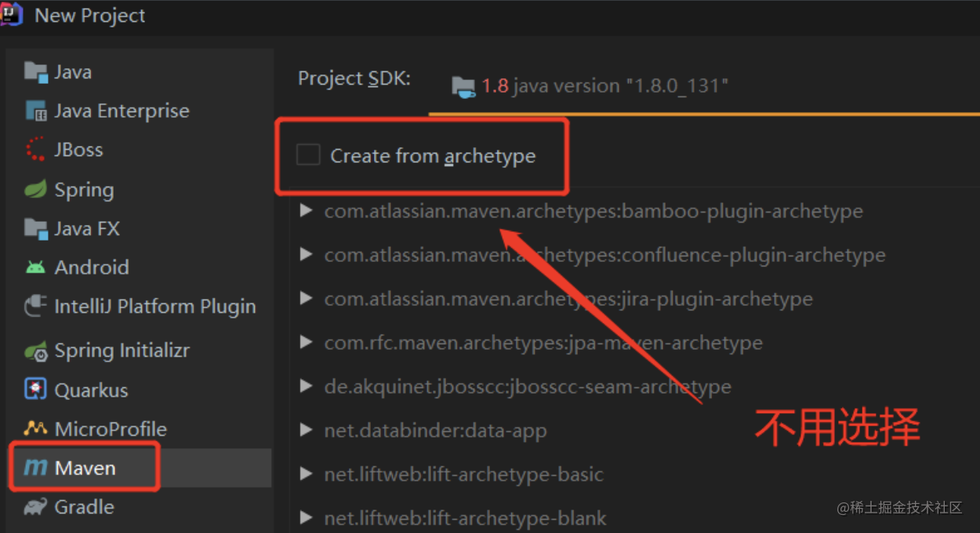Choose JBoss in project type list
Viewport: 980px width, 533px height.
[x=78, y=150]
